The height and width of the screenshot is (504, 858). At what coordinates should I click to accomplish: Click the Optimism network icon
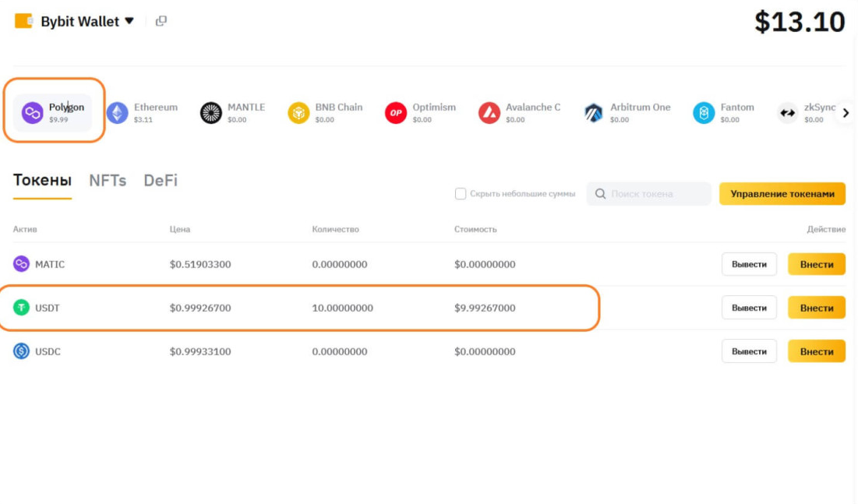coord(395,112)
